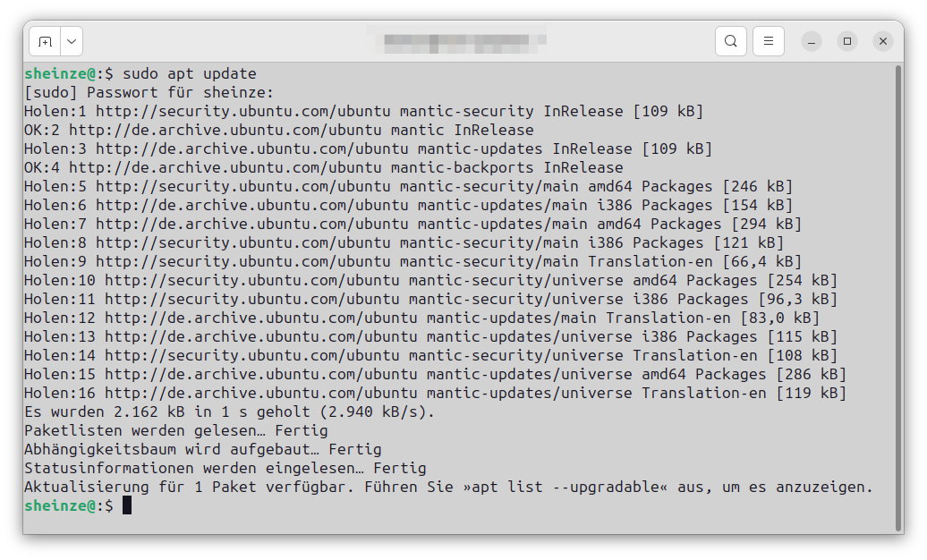Open a new terminal tab
This screenshot has width=927, height=560.
point(47,40)
